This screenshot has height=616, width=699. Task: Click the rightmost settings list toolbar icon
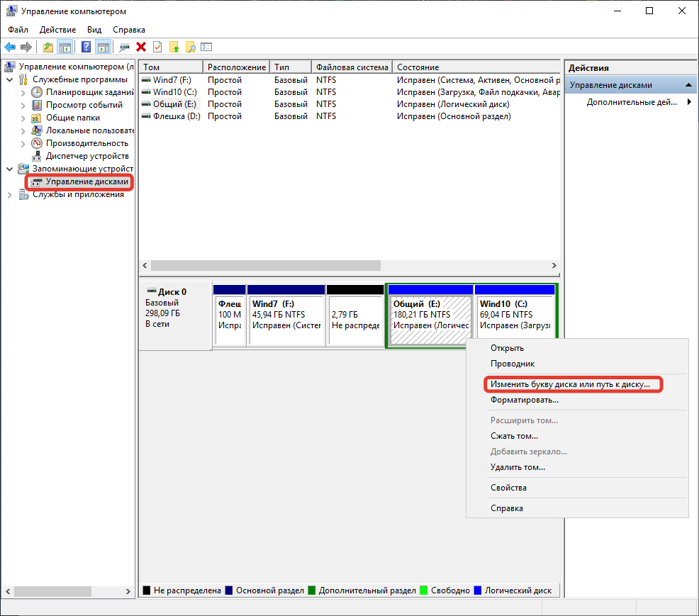click(206, 47)
